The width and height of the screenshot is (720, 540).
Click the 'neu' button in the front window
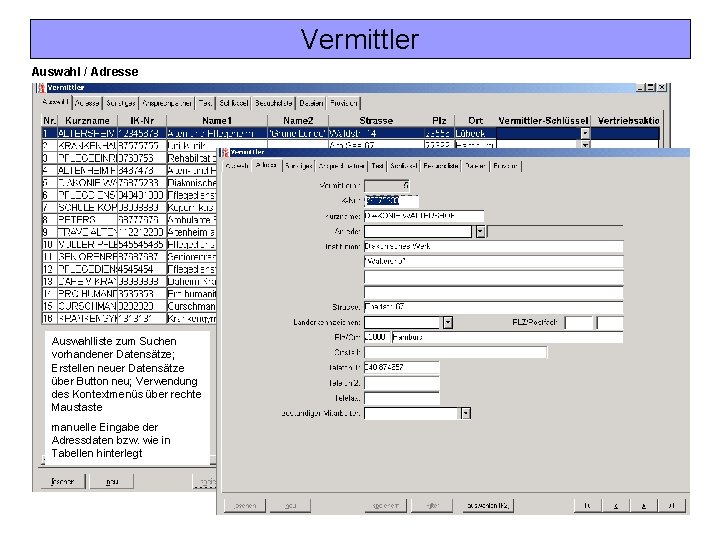point(290,506)
